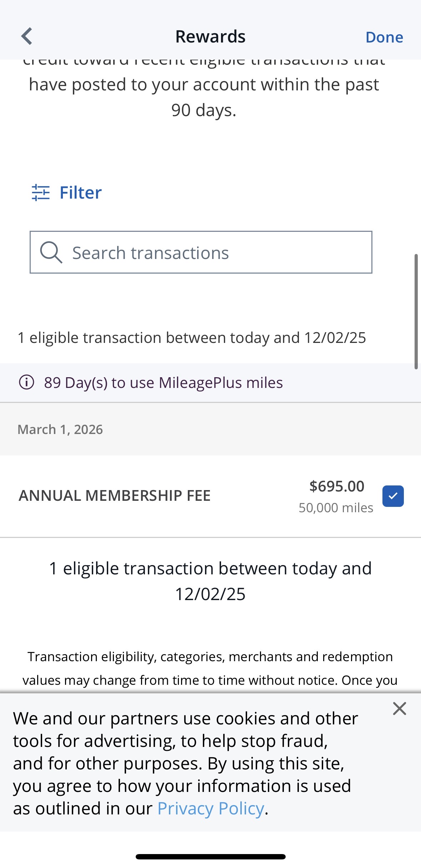Go back using the left chevron
Image resolution: width=421 pixels, height=868 pixels.
27,36
